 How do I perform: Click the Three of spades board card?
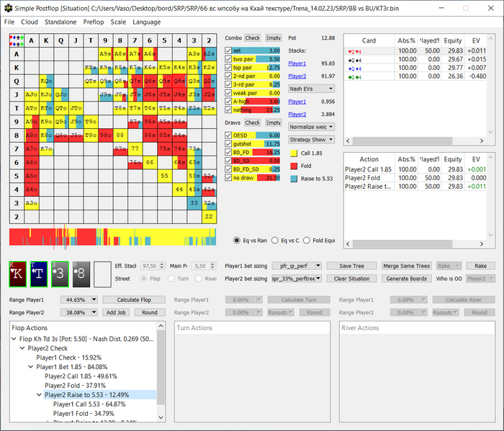tap(60, 274)
